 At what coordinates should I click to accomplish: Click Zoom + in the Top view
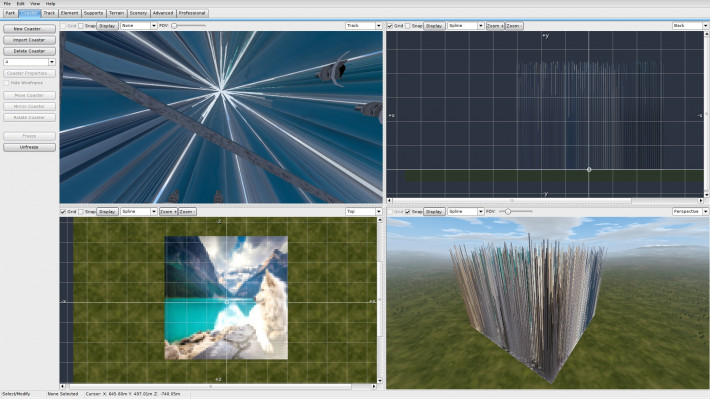coord(168,212)
